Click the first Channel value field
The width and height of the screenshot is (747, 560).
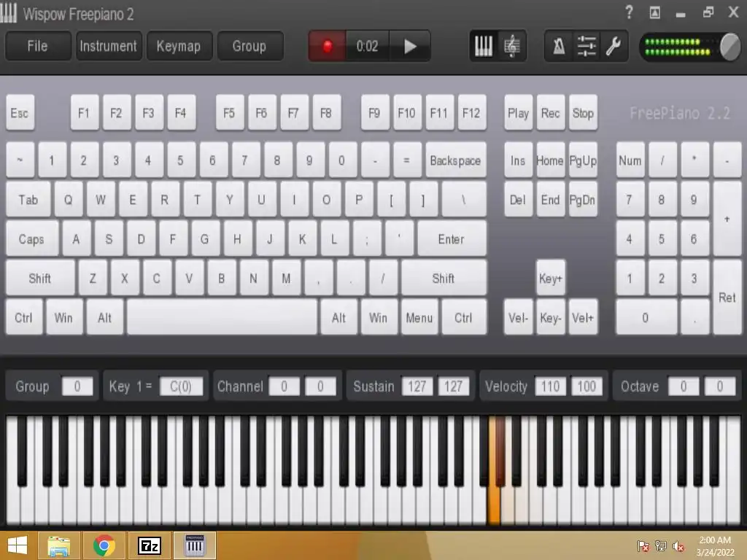[x=284, y=386]
